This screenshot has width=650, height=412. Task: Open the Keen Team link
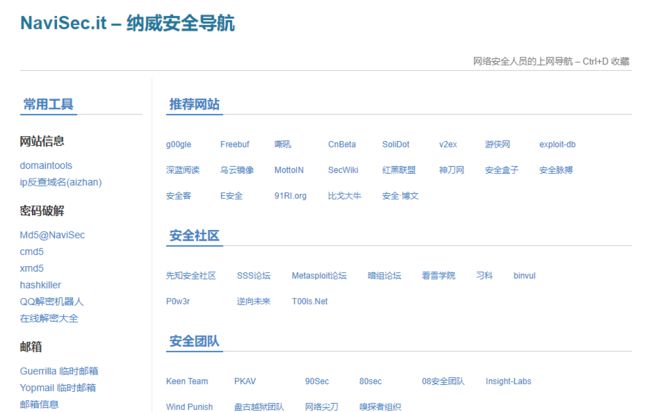click(187, 381)
